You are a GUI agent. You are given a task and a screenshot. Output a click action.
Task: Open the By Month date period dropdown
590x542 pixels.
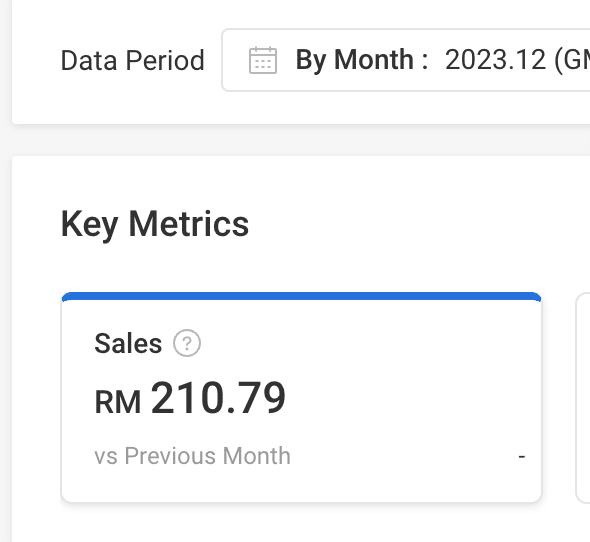(x=406, y=59)
